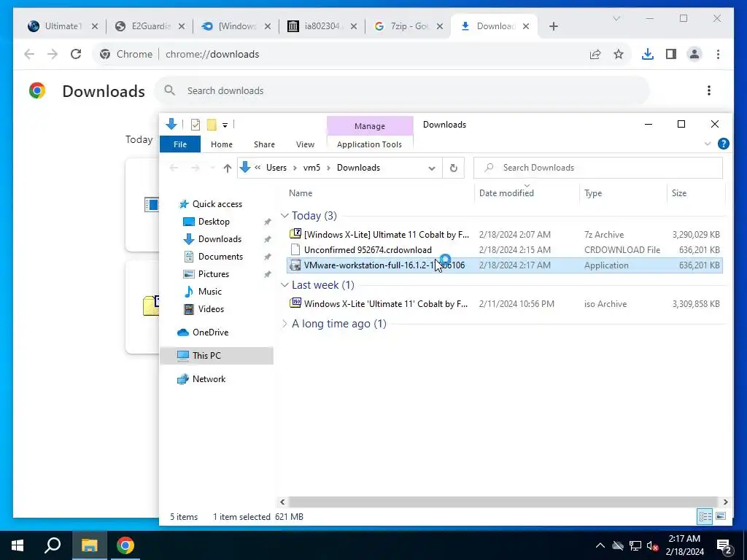Image resolution: width=747 pixels, height=560 pixels.
Task: Switch Explorer to details view icon
Action: click(705, 516)
